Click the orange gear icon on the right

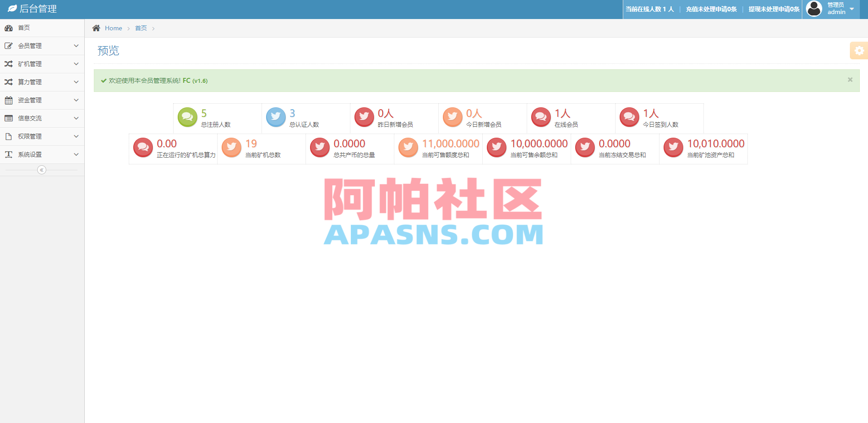pos(859,51)
